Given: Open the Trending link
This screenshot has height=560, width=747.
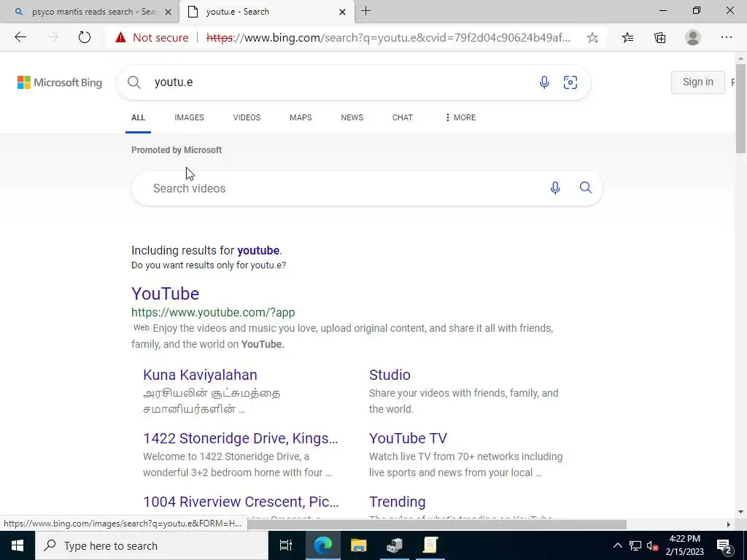Looking at the screenshot, I should point(398,502).
